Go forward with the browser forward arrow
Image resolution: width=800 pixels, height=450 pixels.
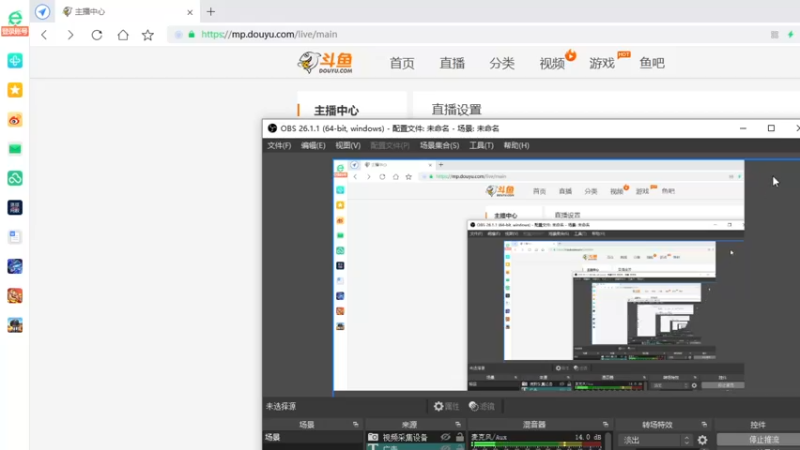tap(70, 35)
